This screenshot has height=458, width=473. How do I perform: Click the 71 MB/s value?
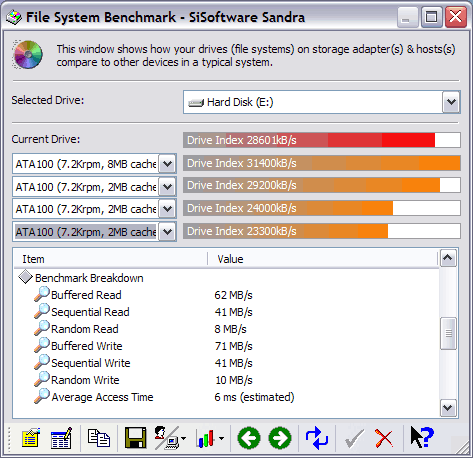[x=233, y=346]
